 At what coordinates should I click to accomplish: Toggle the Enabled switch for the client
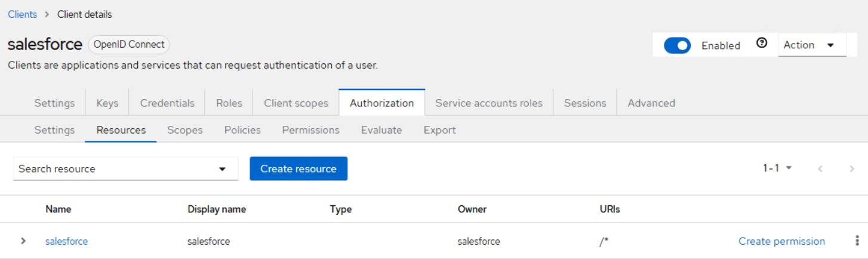677,45
